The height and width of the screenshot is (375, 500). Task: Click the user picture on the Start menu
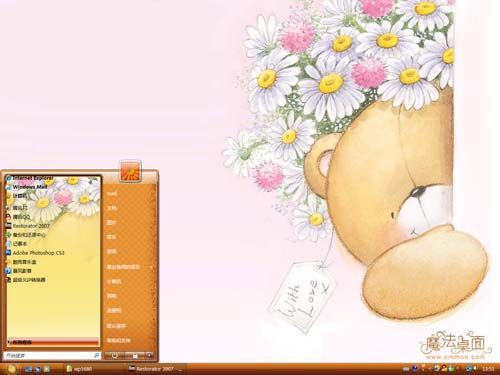pos(130,171)
